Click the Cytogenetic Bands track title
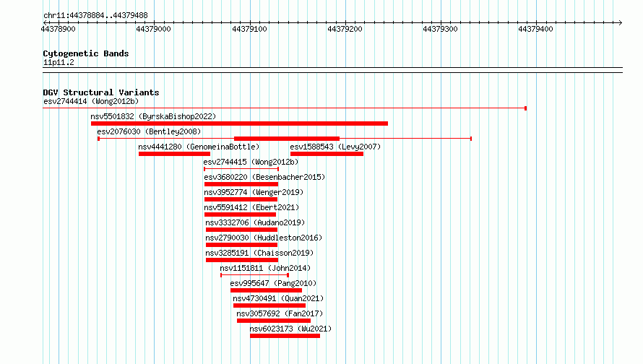The height and width of the screenshot is (364, 643). (x=86, y=53)
